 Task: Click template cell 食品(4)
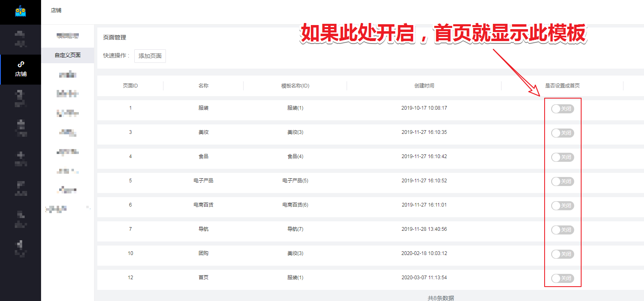295,156
